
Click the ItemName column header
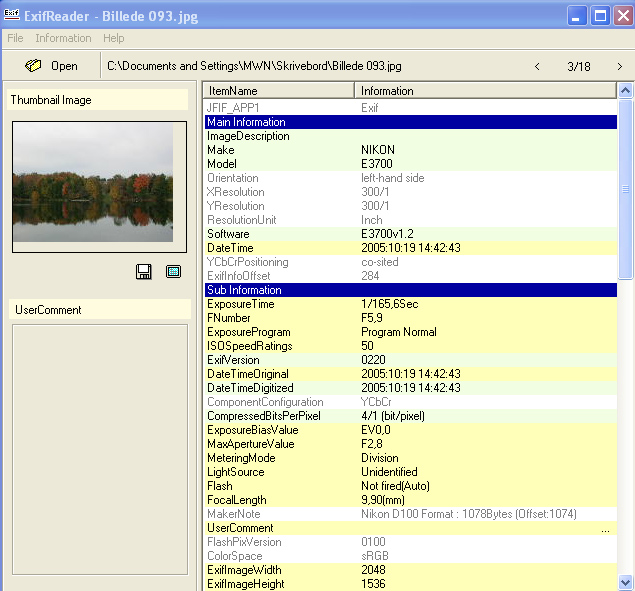(278, 91)
